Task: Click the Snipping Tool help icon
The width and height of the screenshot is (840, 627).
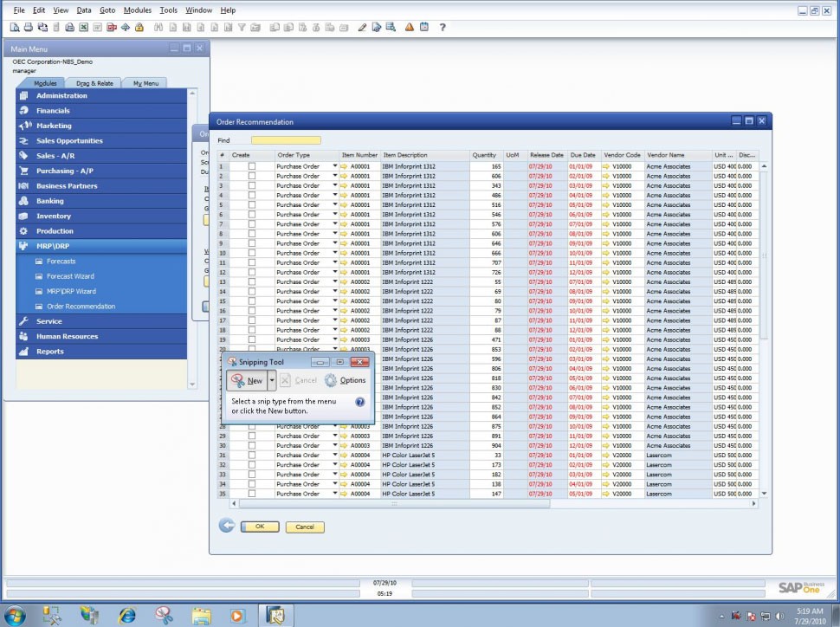Action: (x=360, y=403)
